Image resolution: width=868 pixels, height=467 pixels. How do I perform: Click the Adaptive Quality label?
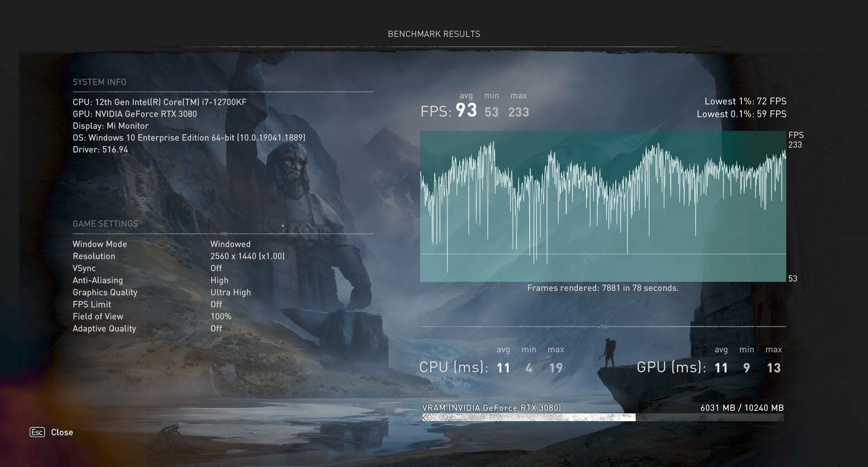[x=104, y=328]
